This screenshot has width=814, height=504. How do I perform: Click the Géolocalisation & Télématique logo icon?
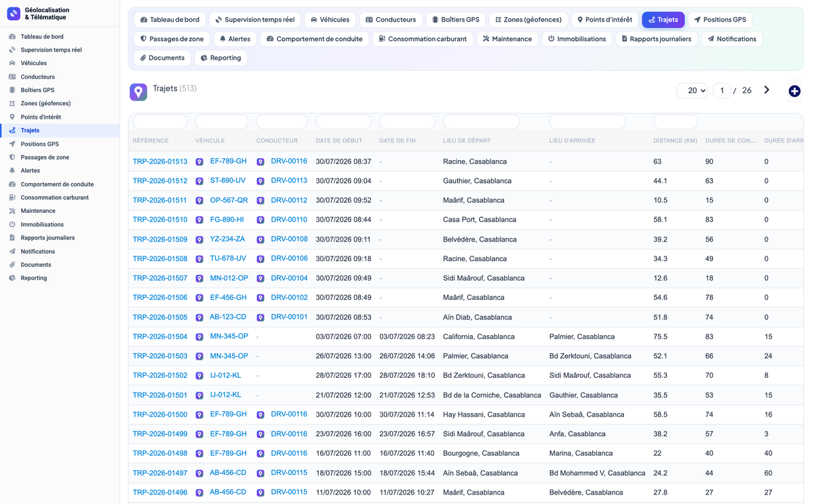[14, 14]
